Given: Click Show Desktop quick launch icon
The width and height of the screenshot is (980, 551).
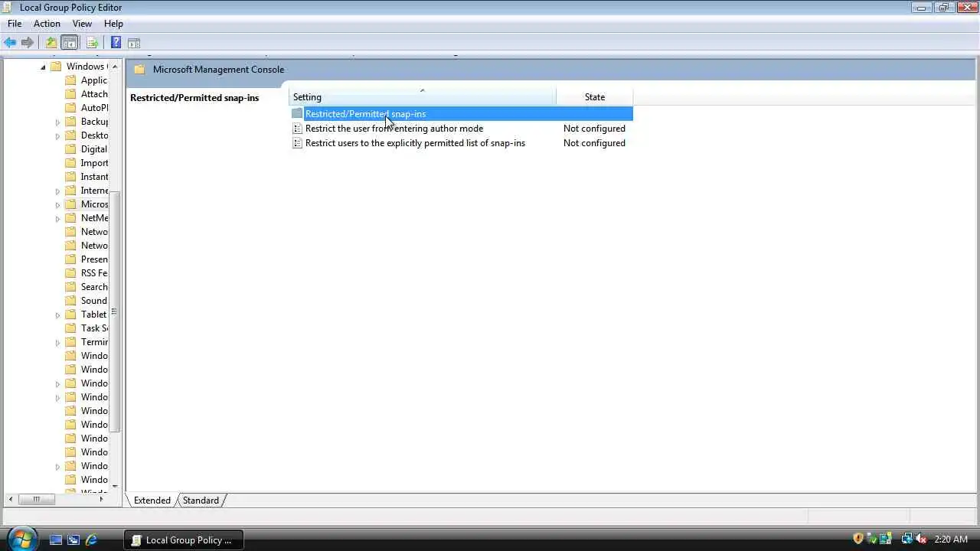Looking at the screenshot, I should (x=56, y=540).
